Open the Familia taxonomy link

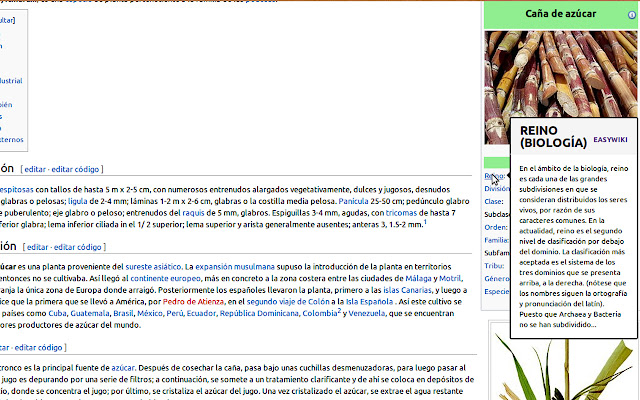pos(496,240)
